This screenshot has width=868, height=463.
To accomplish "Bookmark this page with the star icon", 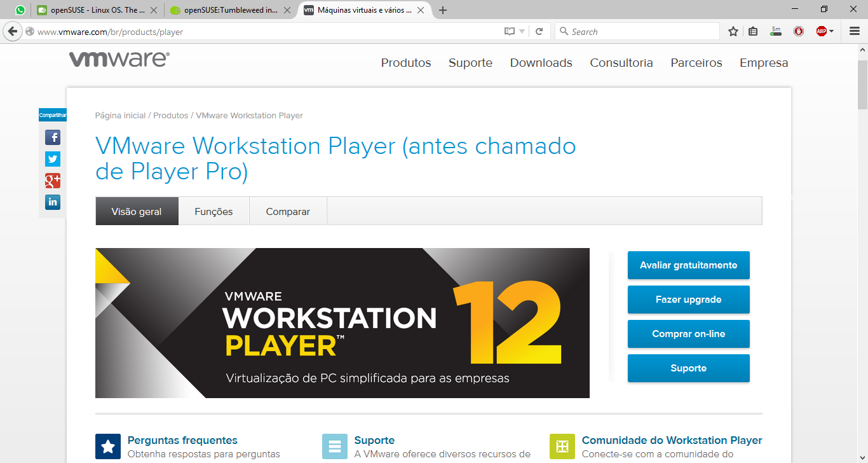I will 733,31.
